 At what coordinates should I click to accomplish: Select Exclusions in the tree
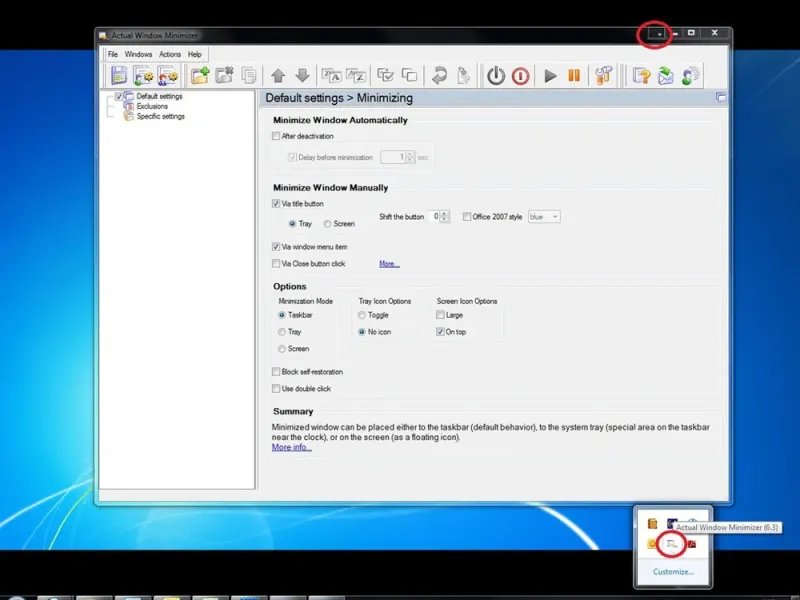pyautogui.click(x=152, y=106)
